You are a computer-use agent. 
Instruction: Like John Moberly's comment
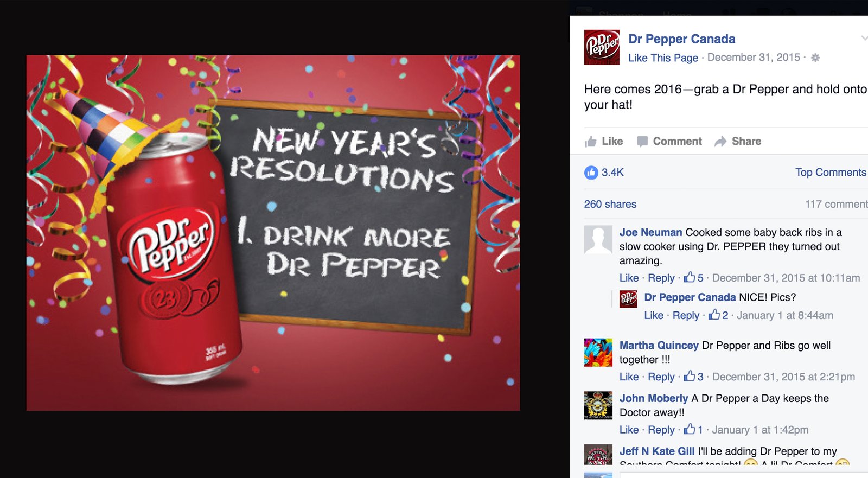point(629,430)
